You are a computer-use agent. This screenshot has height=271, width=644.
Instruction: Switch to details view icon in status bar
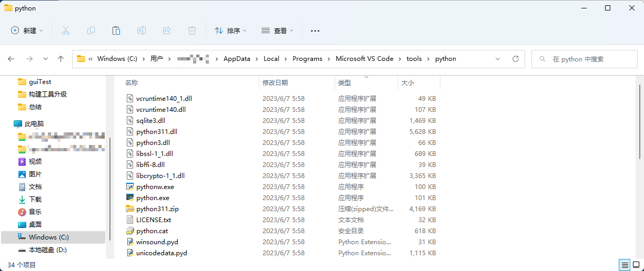(624, 265)
